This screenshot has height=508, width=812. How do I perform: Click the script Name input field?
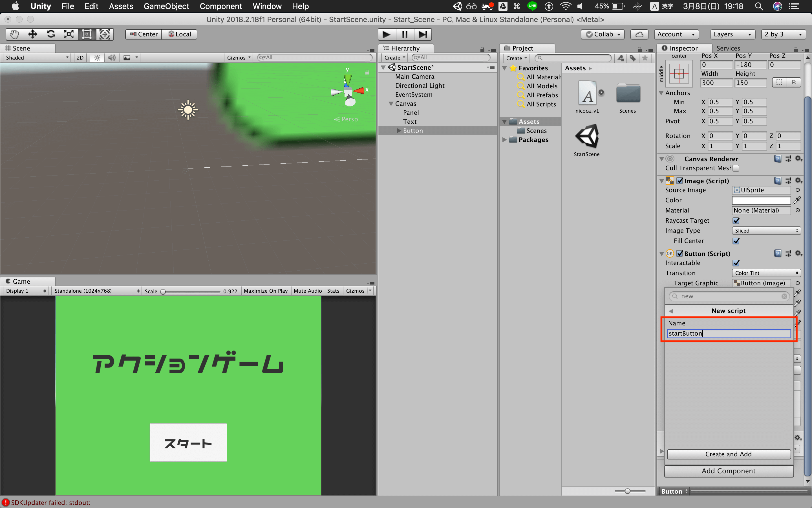click(729, 333)
